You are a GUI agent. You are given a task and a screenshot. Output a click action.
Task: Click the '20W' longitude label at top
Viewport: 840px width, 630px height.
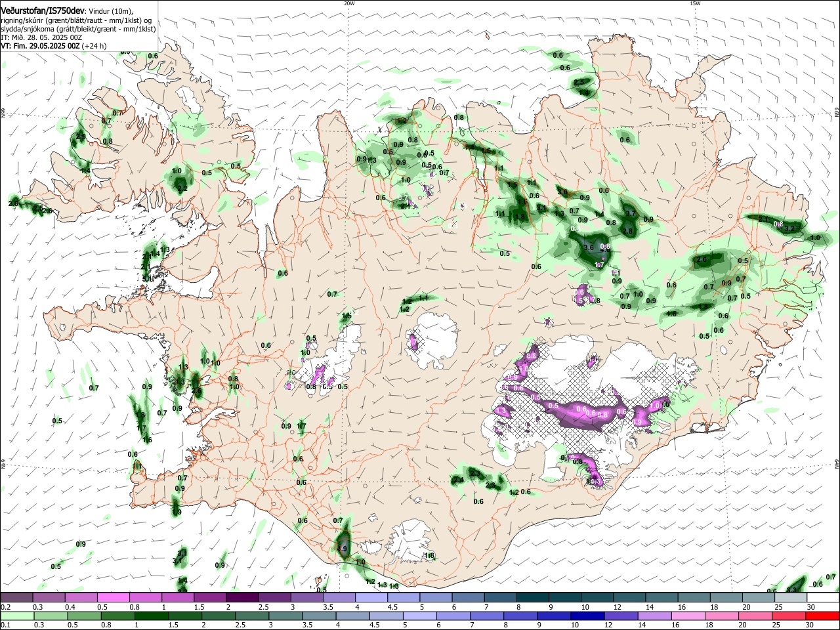(349, 3)
